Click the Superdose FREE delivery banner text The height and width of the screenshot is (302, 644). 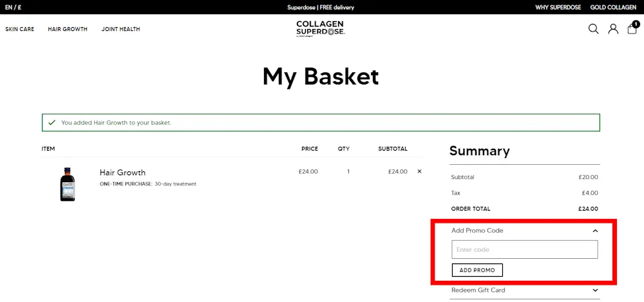point(320,7)
